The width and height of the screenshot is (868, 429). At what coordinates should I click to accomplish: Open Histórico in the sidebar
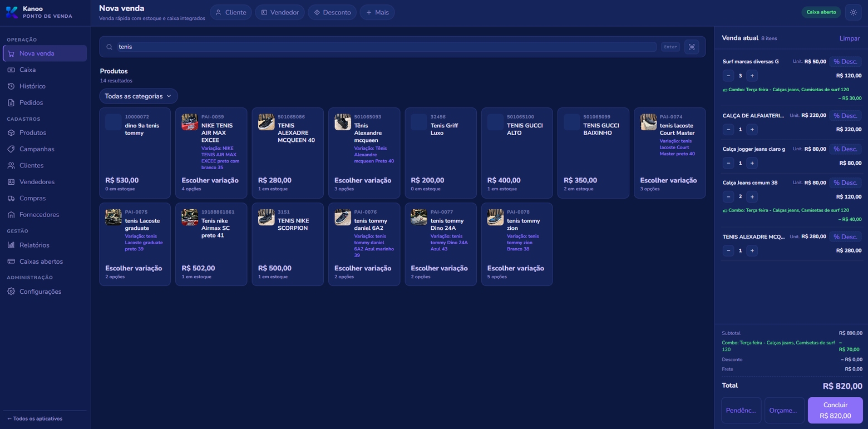tap(45, 86)
